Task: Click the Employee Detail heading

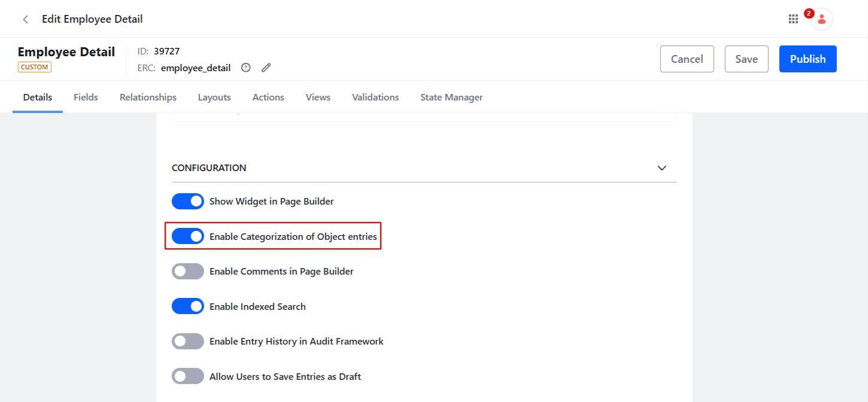Action: click(x=66, y=52)
